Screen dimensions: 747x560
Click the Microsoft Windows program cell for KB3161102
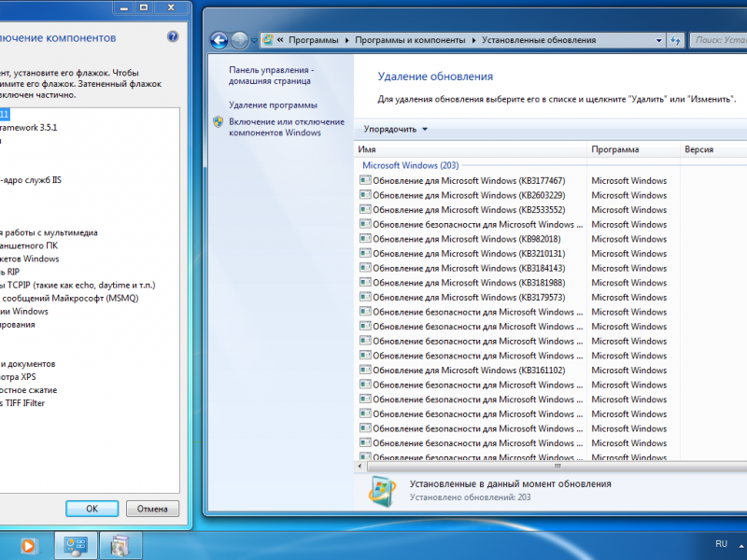pos(628,370)
